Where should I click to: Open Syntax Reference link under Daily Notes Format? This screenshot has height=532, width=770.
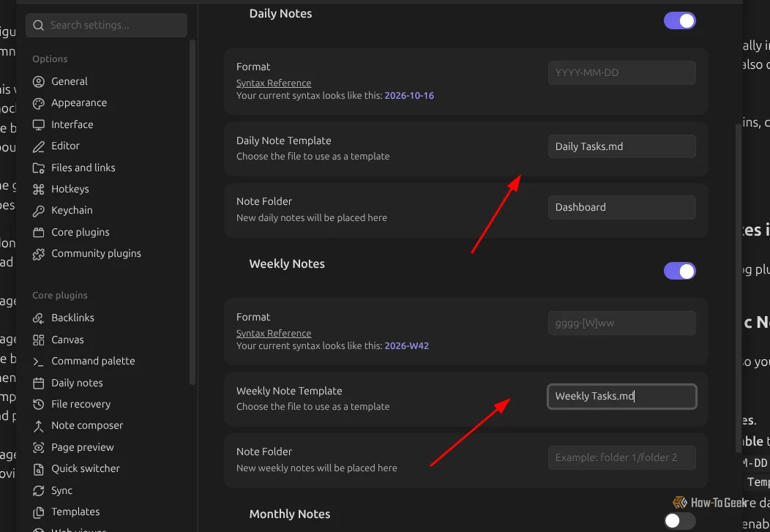click(x=274, y=83)
